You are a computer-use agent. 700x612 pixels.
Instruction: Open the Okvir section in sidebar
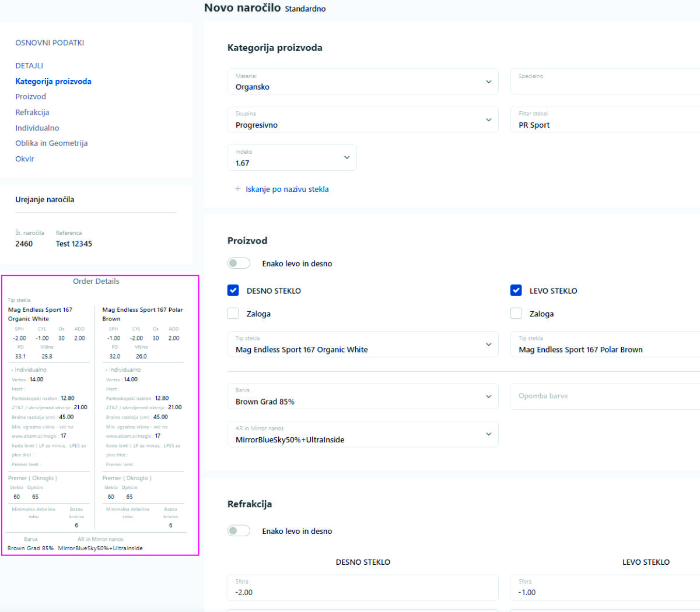pyautogui.click(x=24, y=159)
